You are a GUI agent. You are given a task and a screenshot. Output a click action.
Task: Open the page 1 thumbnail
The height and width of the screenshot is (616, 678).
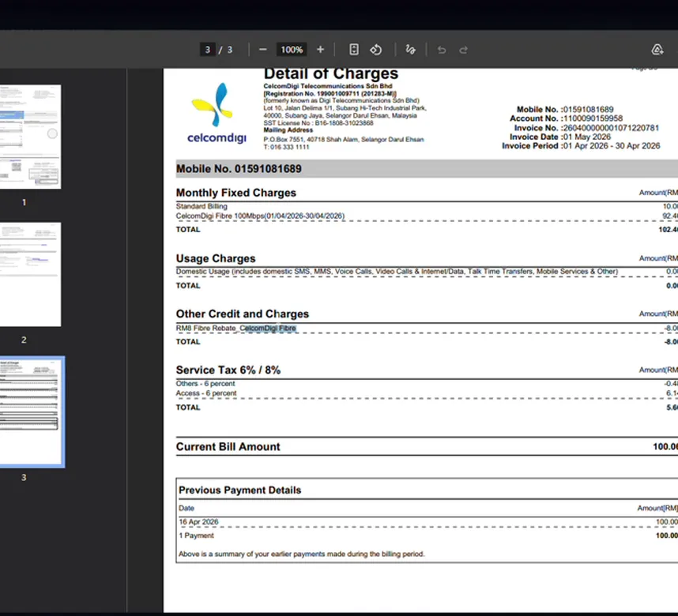pos(30,137)
